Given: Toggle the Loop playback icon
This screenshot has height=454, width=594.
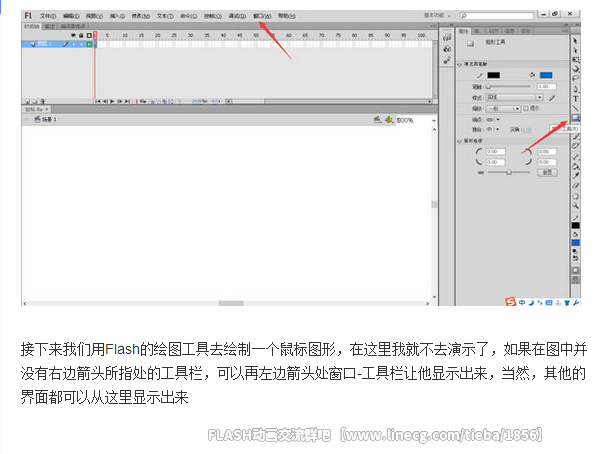Looking at the screenshot, I should 143,101.
